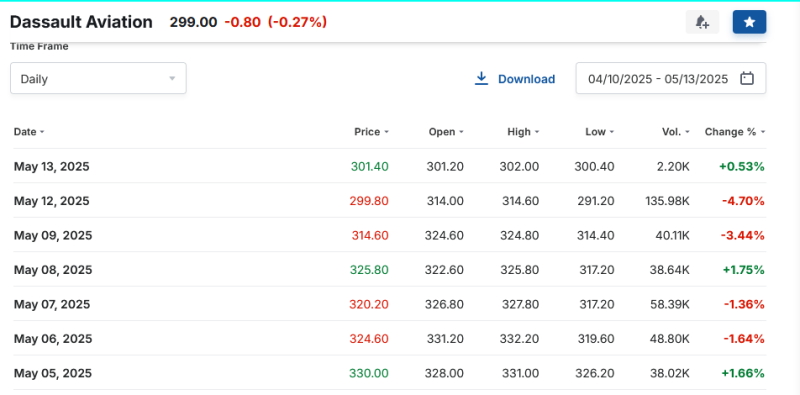Viewport: 800px width, 395px height.
Task: Click the +1.66% change value
Action: point(743,374)
